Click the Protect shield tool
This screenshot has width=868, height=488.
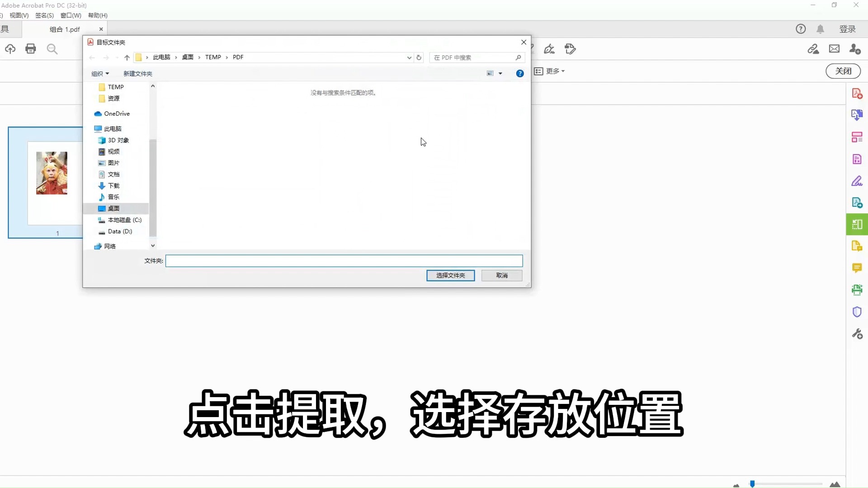coord(858,312)
